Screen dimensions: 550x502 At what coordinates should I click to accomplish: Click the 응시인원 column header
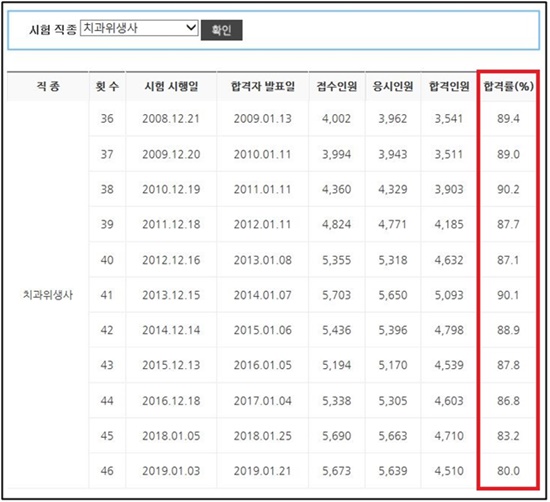click(x=393, y=86)
